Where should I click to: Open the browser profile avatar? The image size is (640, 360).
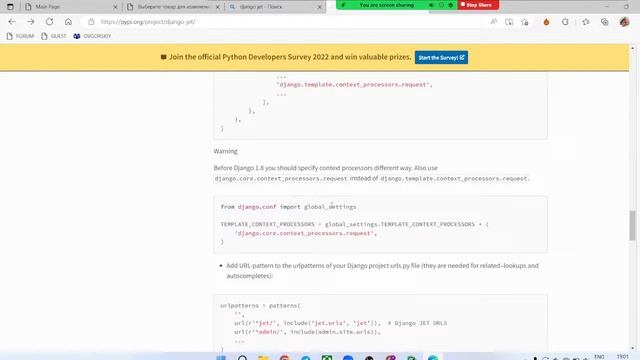pyautogui.click(x=624, y=22)
